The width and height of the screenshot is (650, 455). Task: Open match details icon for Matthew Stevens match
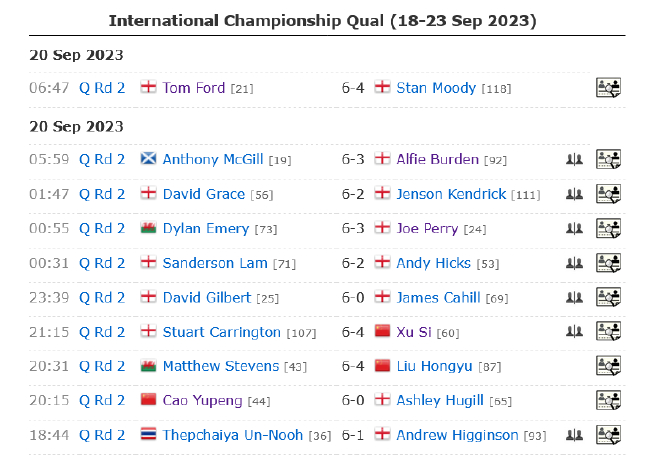(608, 366)
